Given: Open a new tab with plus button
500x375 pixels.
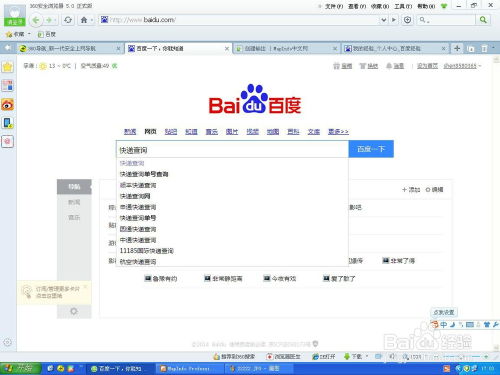Looking at the screenshot, I should (x=457, y=49).
